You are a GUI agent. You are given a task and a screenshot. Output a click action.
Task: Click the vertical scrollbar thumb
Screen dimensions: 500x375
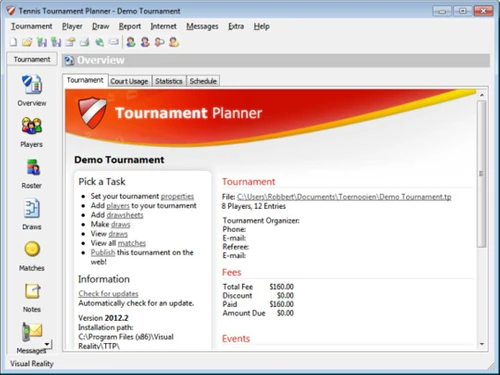tap(481, 174)
